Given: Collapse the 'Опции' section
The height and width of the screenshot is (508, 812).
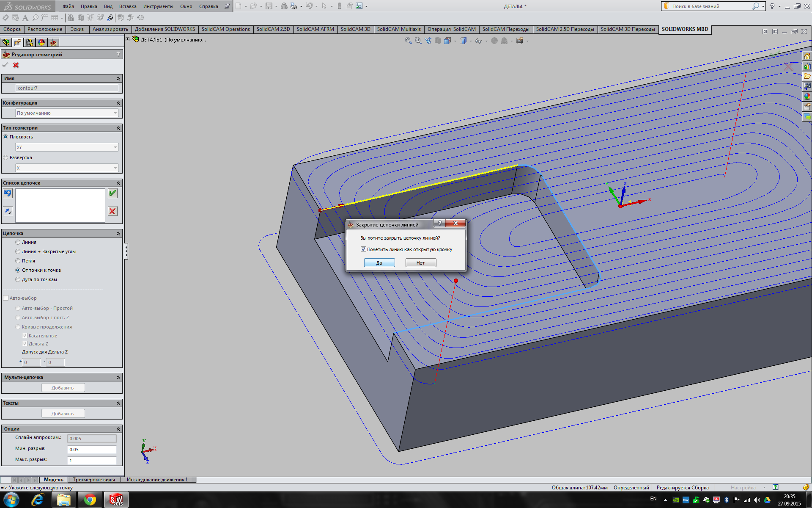Looking at the screenshot, I should click(118, 429).
